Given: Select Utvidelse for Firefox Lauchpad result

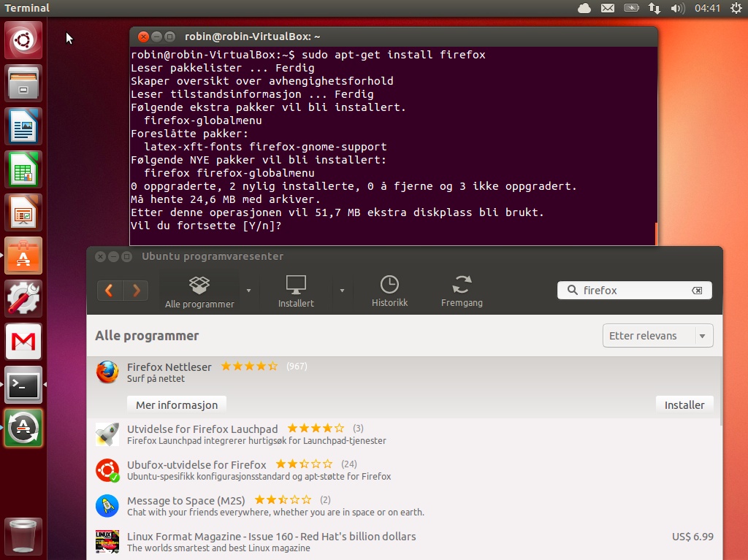Looking at the screenshot, I should click(403, 434).
